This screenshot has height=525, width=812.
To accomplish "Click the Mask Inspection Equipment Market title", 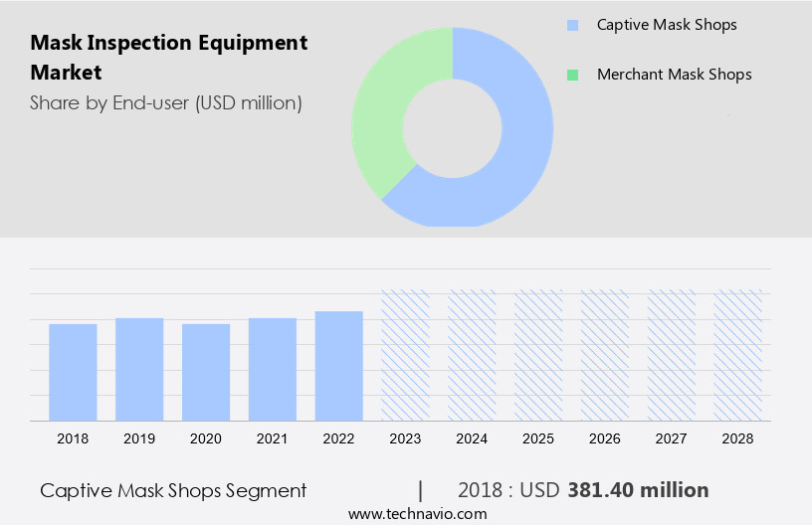I will [168, 58].
